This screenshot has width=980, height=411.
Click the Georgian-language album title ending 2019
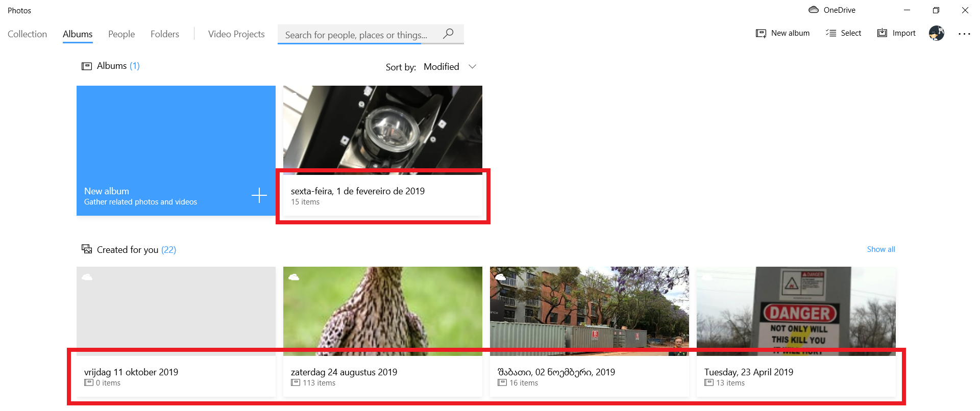tap(556, 372)
